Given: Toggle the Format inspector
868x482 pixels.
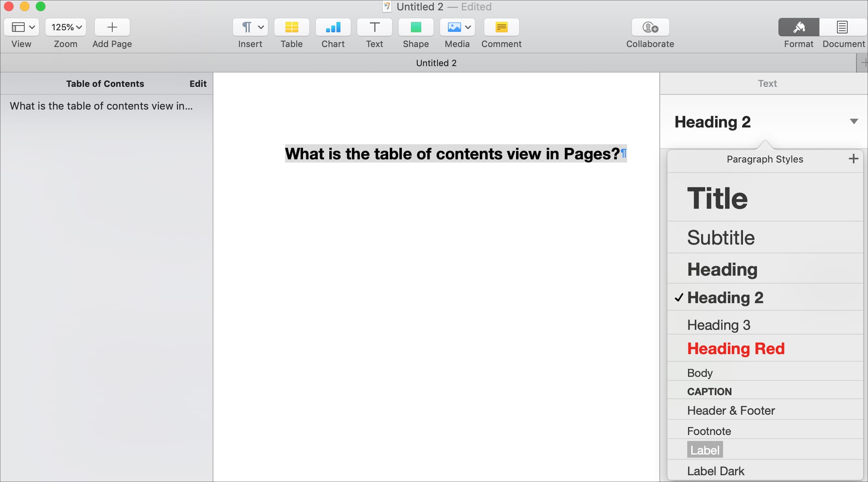Looking at the screenshot, I should coord(799,27).
